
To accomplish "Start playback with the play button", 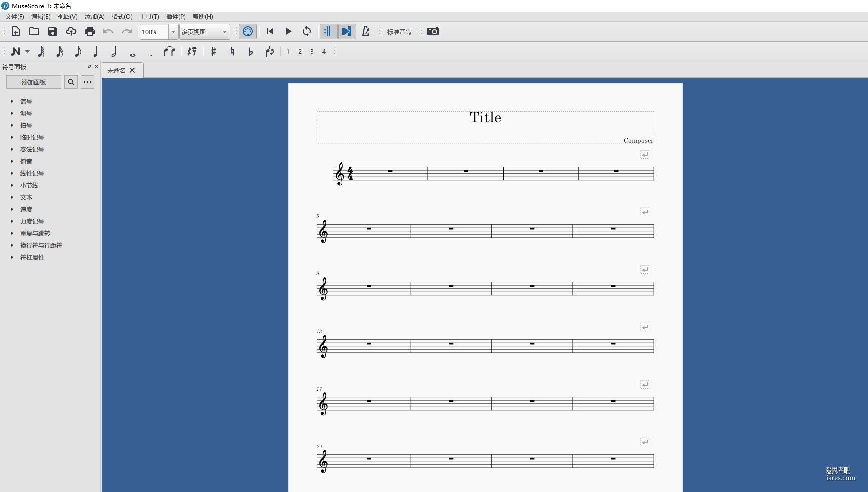I will pos(288,32).
